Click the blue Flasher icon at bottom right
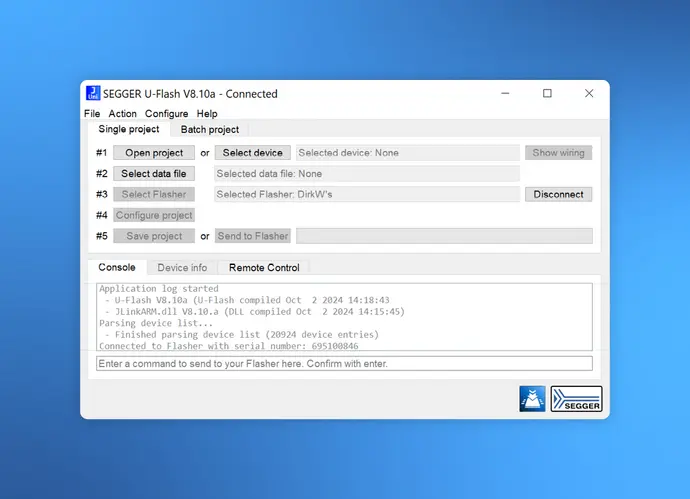This screenshot has width=690, height=499. (x=532, y=399)
